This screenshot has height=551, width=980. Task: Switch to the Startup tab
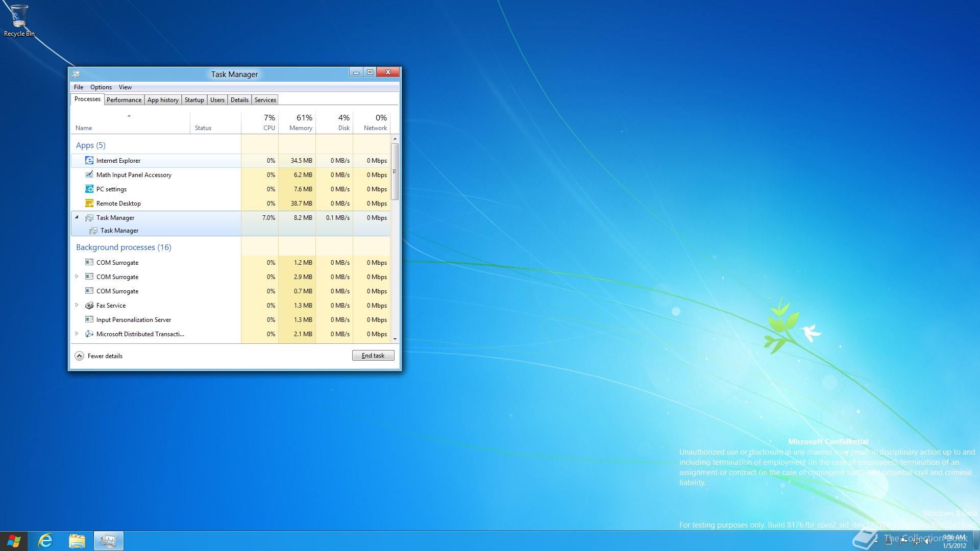click(194, 100)
